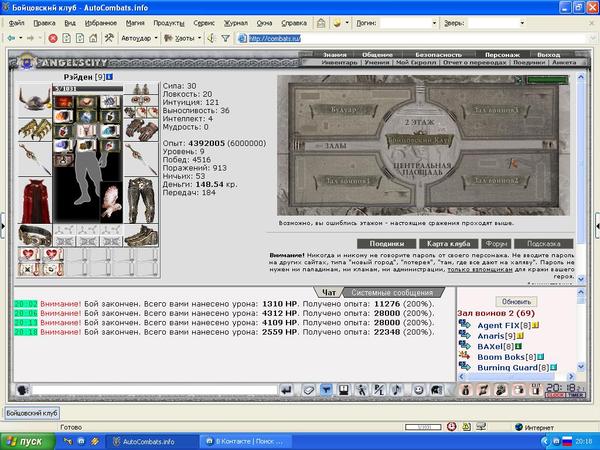
Task: Click the red stop loading icon
Action: pos(53,38)
